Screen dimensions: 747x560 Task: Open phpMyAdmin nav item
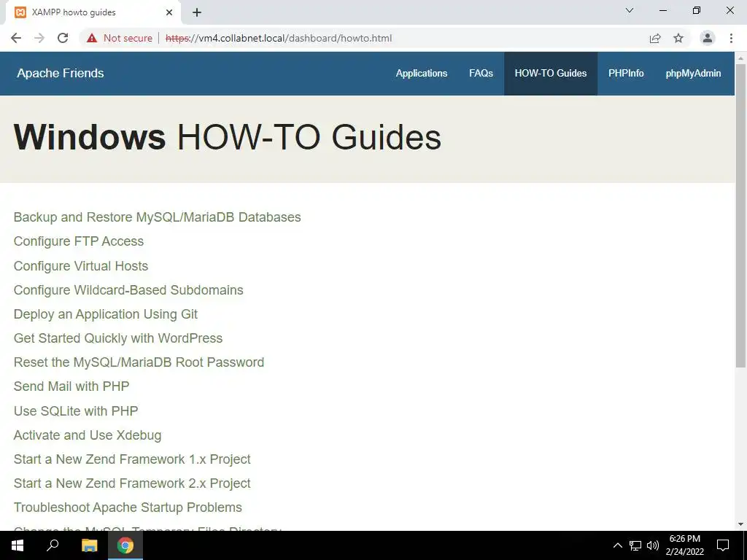pos(693,74)
